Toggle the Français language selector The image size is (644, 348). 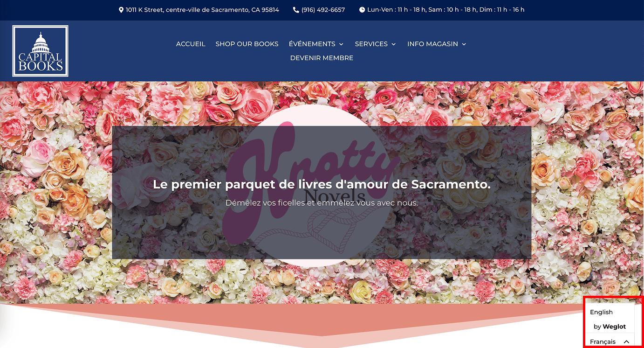610,341
